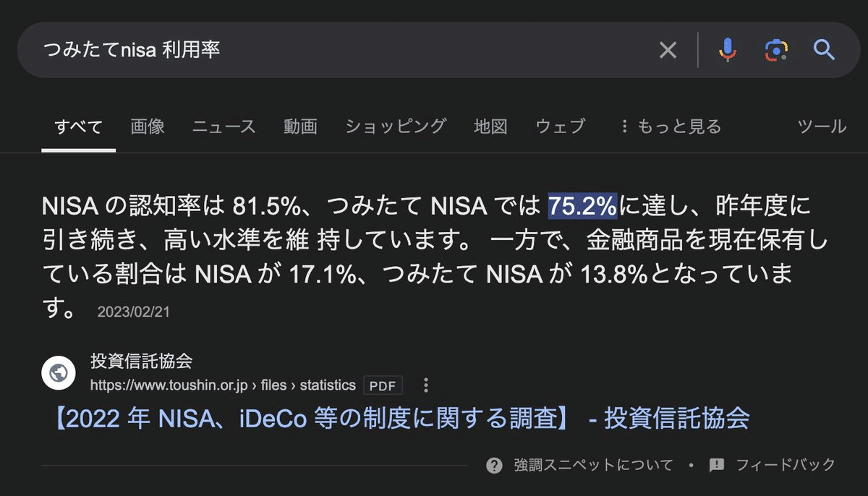Clear the search query with the X icon

(668, 49)
